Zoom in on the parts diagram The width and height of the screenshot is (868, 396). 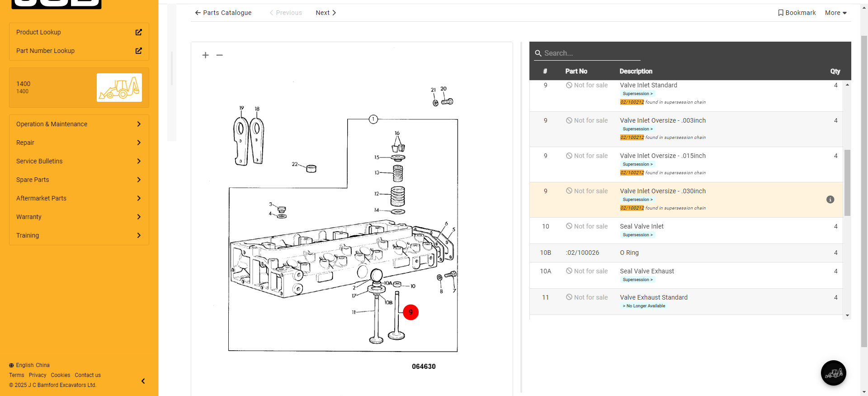click(206, 55)
